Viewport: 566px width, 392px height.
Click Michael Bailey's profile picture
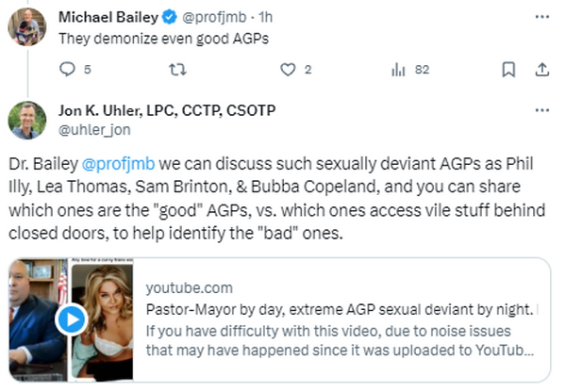26,27
